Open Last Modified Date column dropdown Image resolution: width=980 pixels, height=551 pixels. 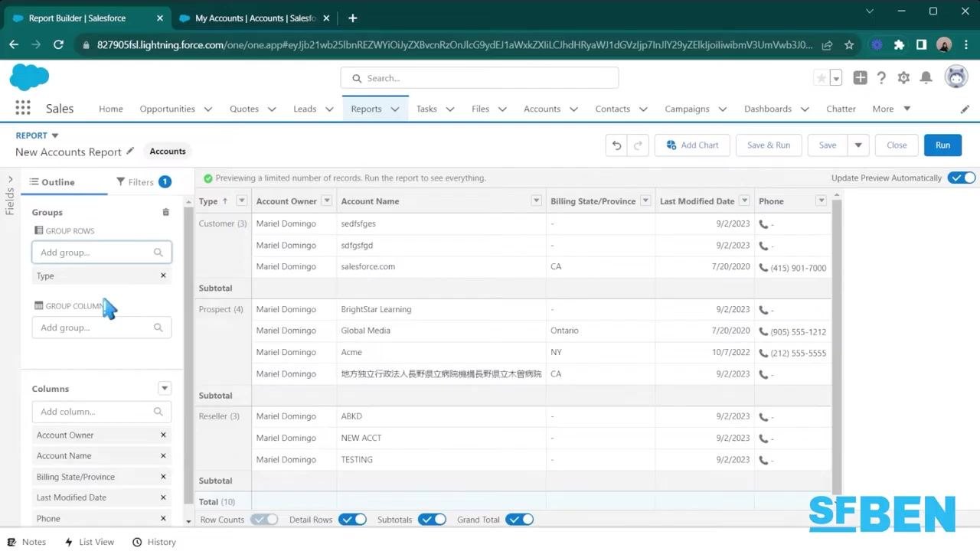745,201
